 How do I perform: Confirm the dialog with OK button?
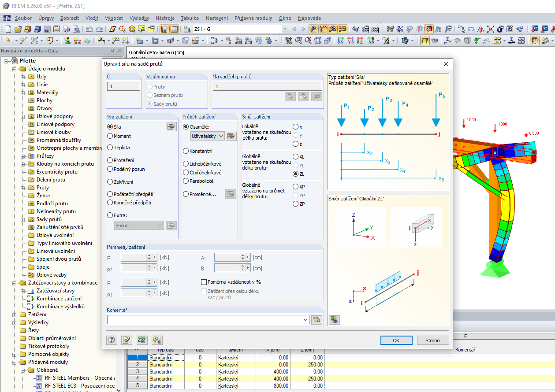point(396,340)
